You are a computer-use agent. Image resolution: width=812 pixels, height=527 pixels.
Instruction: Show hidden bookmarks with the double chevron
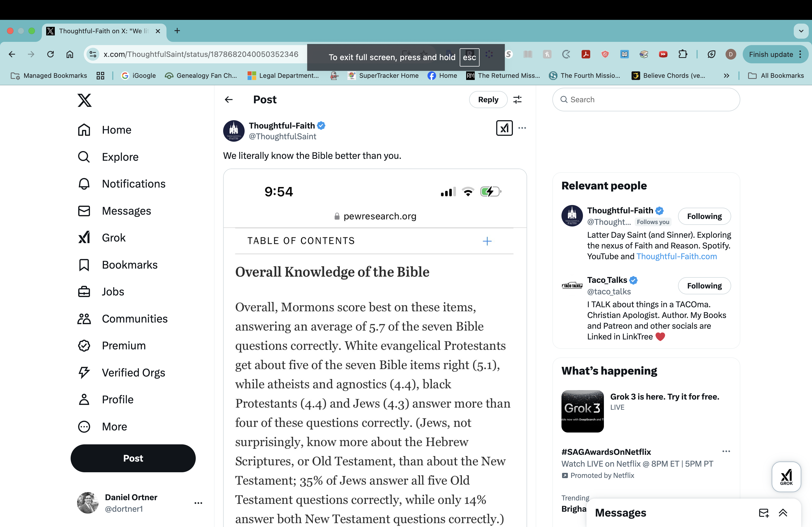(x=726, y=76)
